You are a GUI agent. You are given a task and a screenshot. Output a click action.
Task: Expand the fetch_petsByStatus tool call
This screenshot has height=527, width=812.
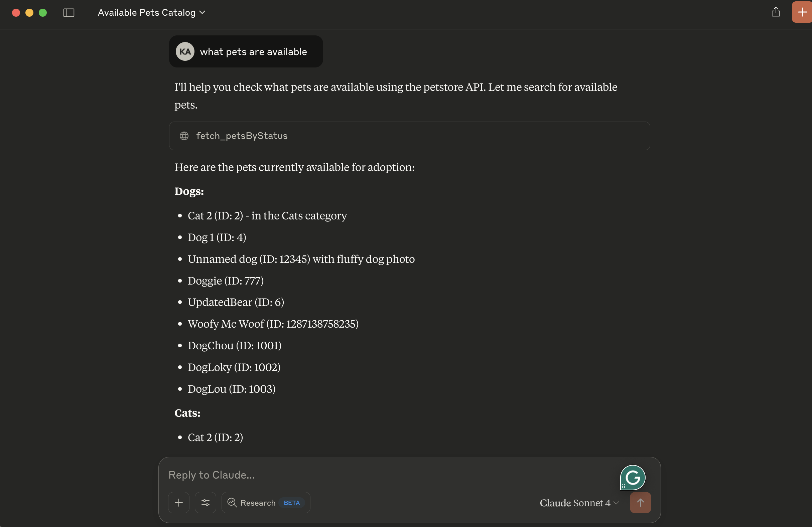(x=409, y=136)
